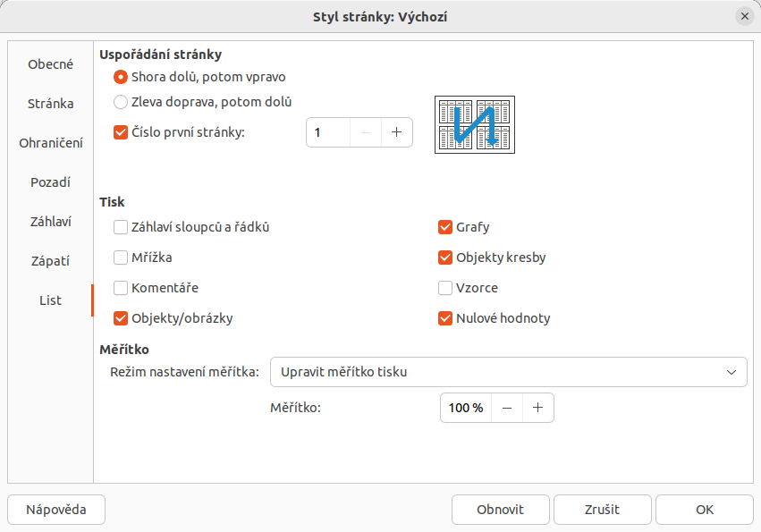Open the Ohraničení tab
Viewport: 761px width, 532px height.
(x=50, y=143)
